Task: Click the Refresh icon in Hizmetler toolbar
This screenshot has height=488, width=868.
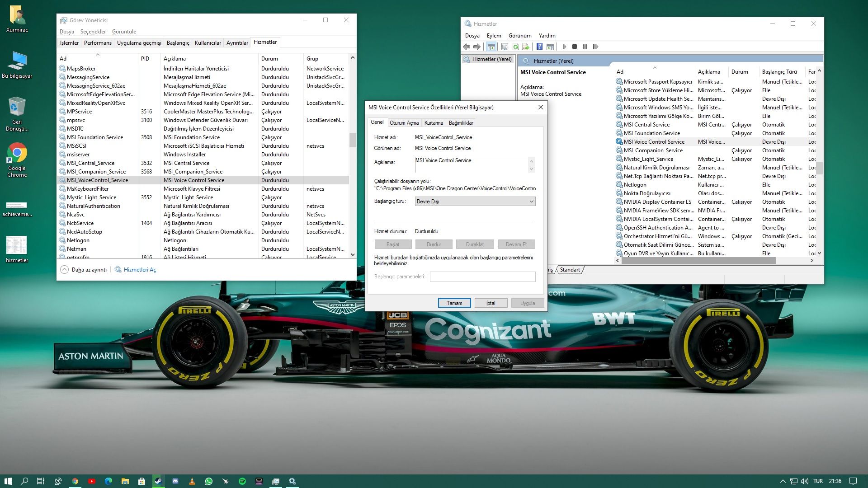Action: 515,47
